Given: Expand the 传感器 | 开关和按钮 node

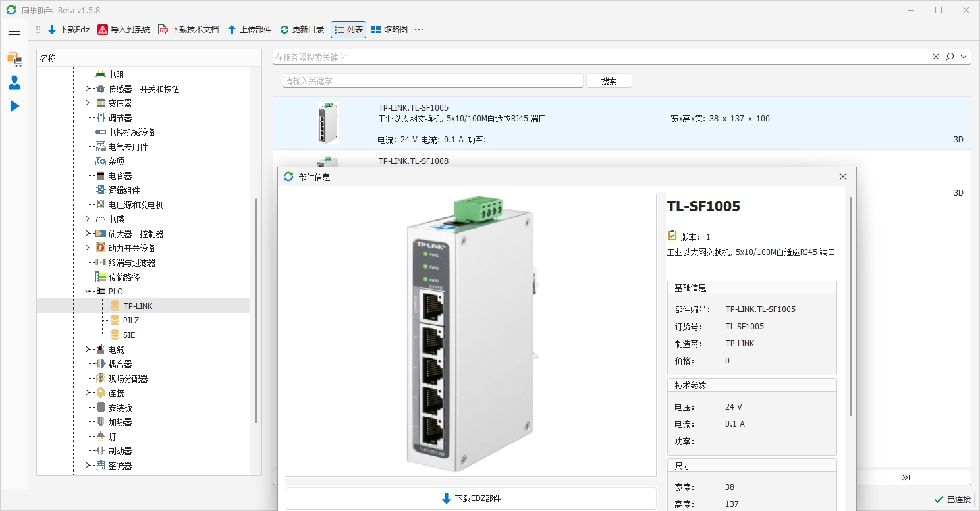Looking at the screenshot, I should (88, 89).
